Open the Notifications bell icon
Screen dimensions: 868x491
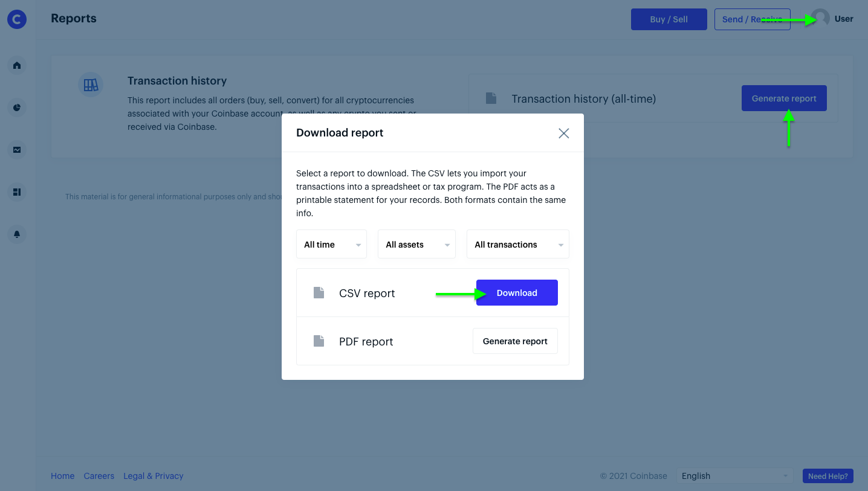coord(17,234)
